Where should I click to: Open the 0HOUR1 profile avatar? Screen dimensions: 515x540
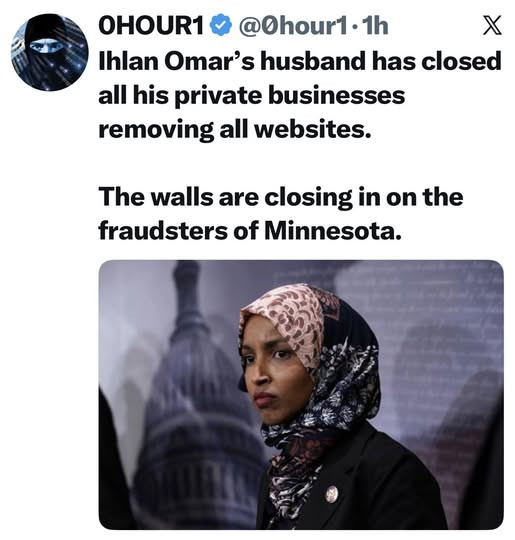pyautogui.click(x=50, y=52)
